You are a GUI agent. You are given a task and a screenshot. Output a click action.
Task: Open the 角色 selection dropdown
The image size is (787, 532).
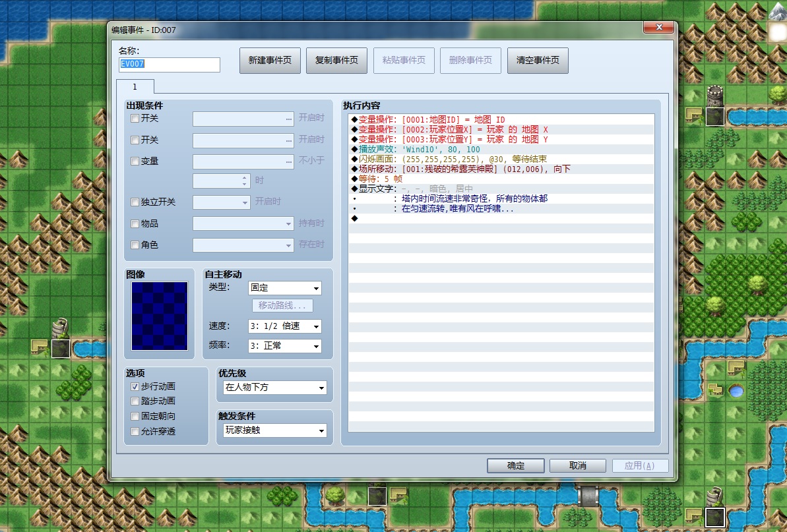243,245
